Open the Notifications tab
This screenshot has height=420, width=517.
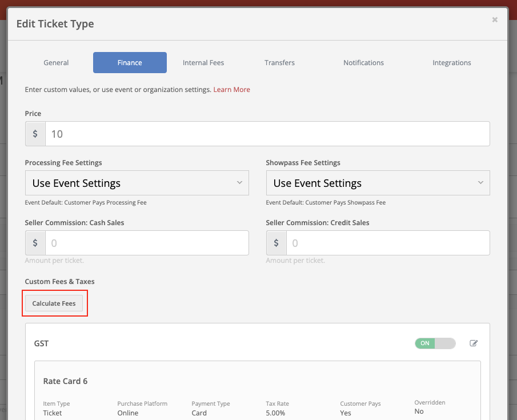point(364,63)
